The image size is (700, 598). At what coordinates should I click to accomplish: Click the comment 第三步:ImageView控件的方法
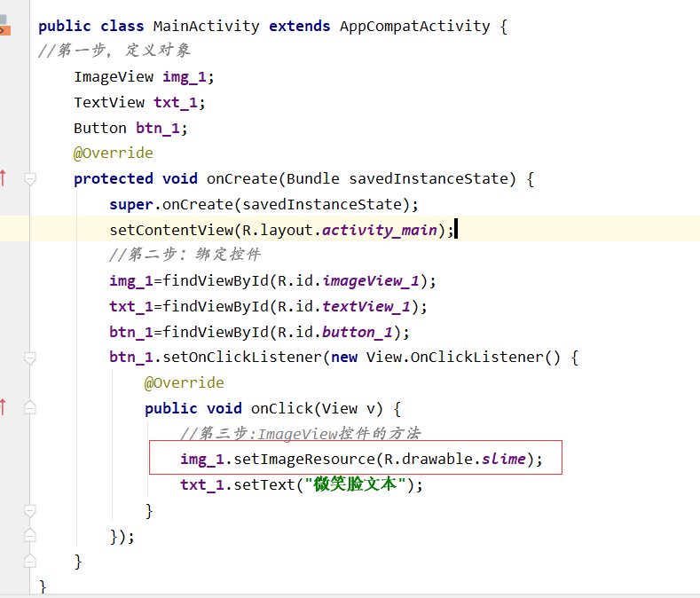[301, 434]
